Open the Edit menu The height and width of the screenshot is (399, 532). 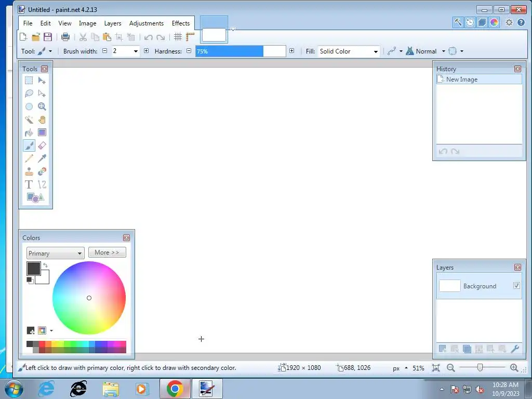click(x=46, y=23)
